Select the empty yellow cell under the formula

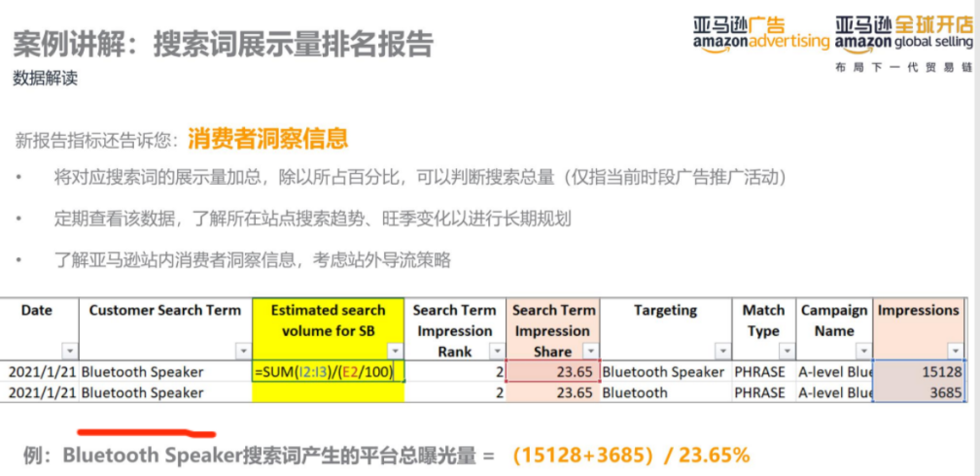click(x=329, y=392)
